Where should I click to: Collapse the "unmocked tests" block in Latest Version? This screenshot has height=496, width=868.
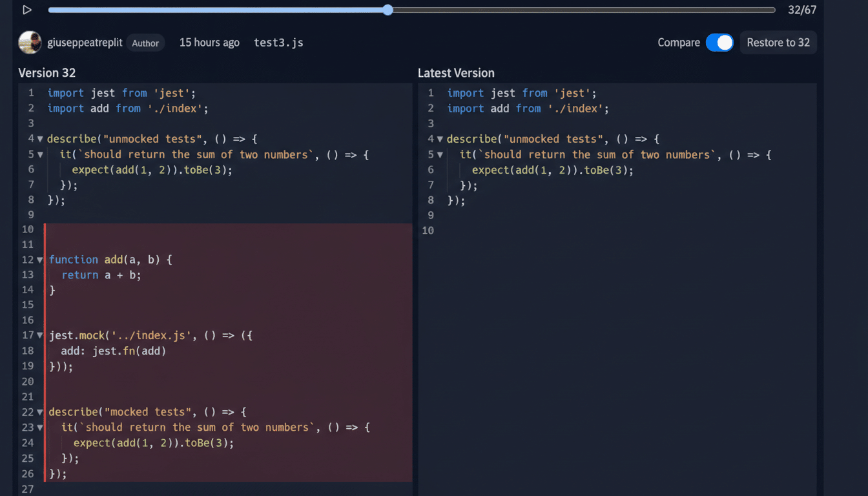(440, 138)
